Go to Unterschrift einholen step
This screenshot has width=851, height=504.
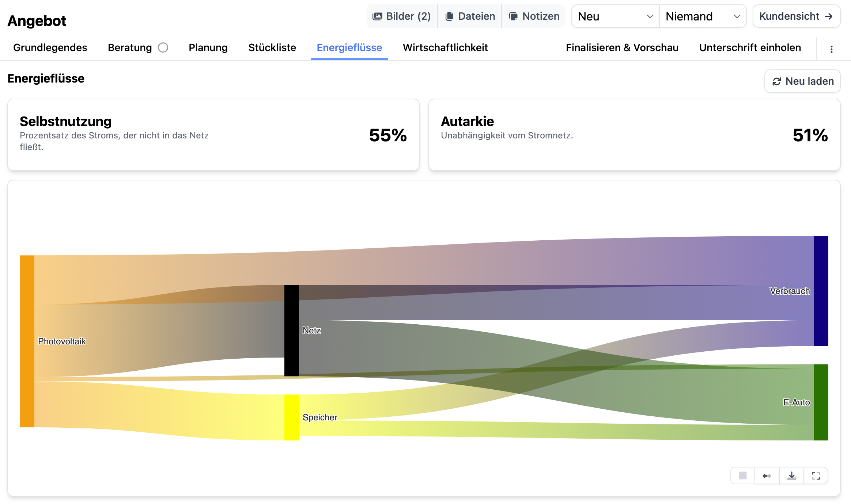point(750,47)
